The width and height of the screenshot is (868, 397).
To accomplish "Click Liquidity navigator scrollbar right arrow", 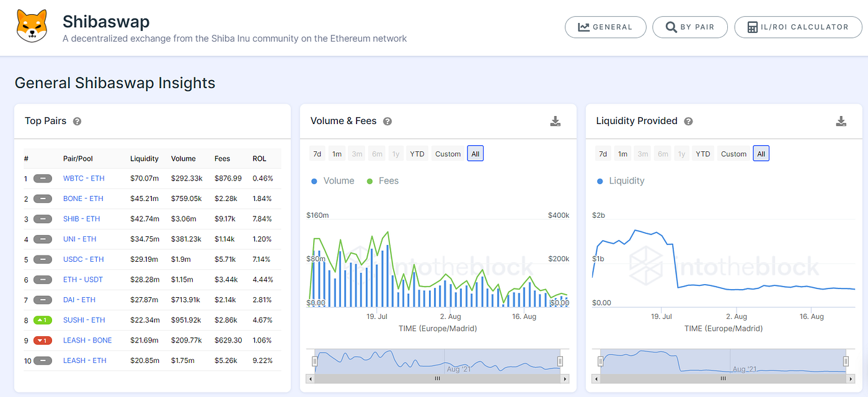I will pos(850,378).
